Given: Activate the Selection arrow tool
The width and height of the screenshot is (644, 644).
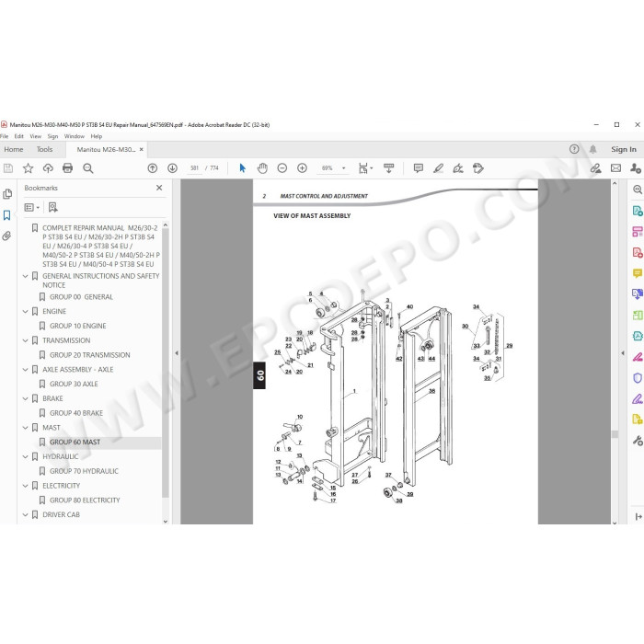Looking at the screenshot, I should click(242, 168).
